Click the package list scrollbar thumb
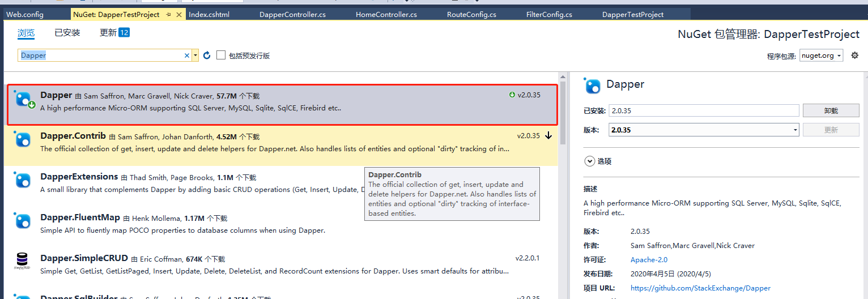868x299 pixels. [x=563, y=113]
